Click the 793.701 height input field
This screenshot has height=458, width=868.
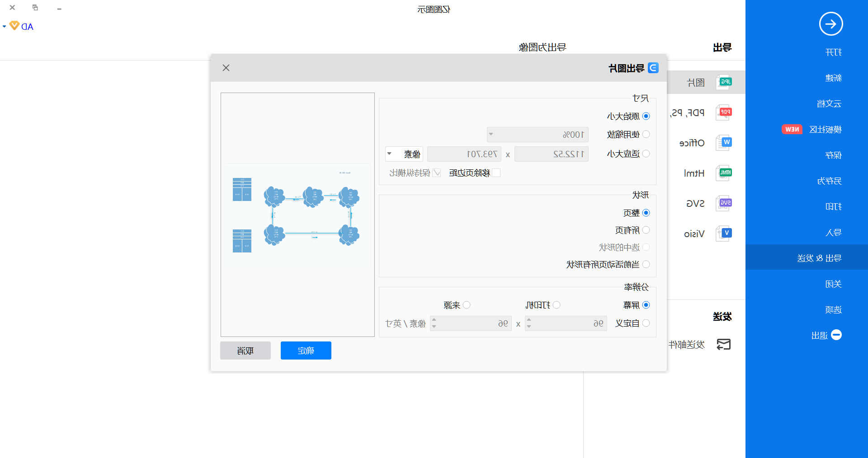click(x=464, y=154)
